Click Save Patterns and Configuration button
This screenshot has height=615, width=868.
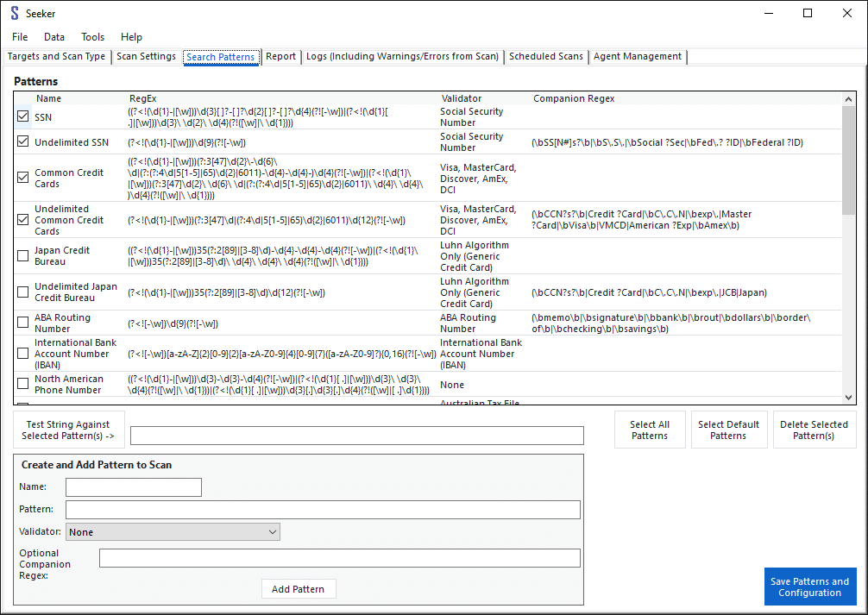tap(810, 587)
